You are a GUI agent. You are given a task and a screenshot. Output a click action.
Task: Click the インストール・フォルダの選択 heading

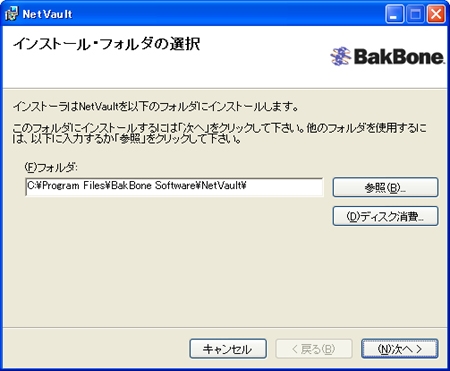click(x=106, y=45)
